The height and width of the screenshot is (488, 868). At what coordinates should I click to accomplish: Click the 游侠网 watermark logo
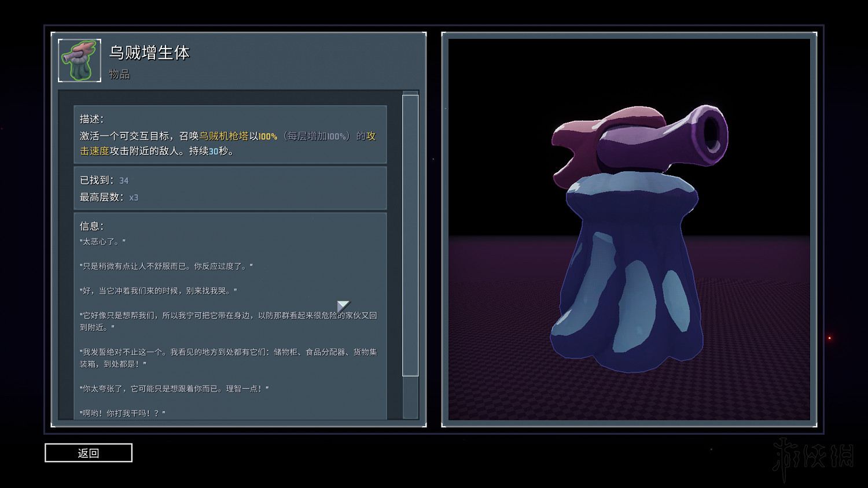[814, 457]
